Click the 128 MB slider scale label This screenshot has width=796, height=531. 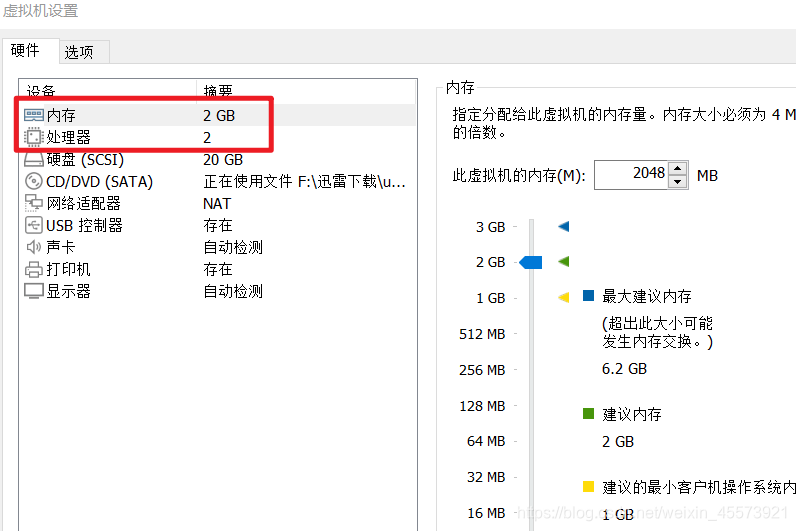pos(482,406)
